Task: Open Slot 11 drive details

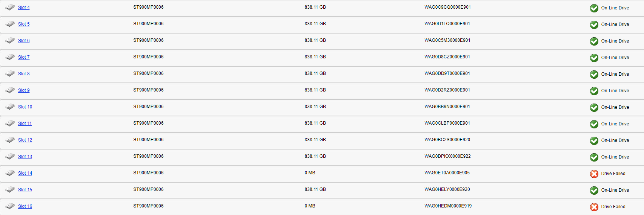Action: (25, 124)
